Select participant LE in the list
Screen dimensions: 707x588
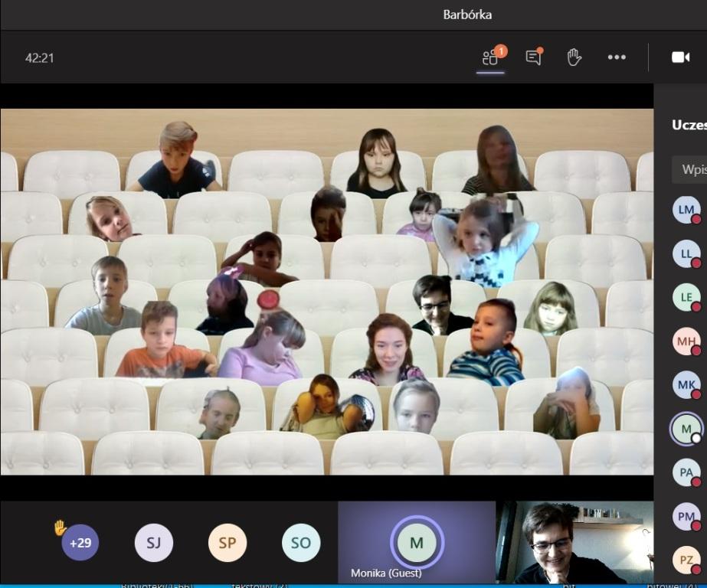coord(686,297)
